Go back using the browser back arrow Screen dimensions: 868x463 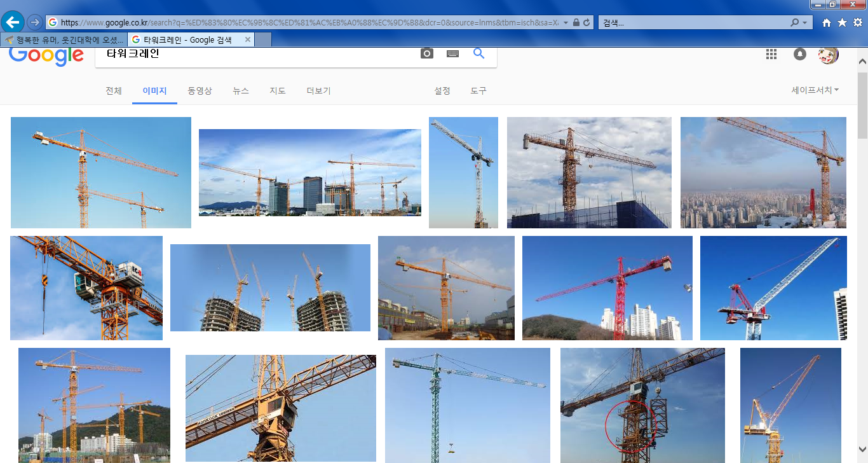pos(13,22)
